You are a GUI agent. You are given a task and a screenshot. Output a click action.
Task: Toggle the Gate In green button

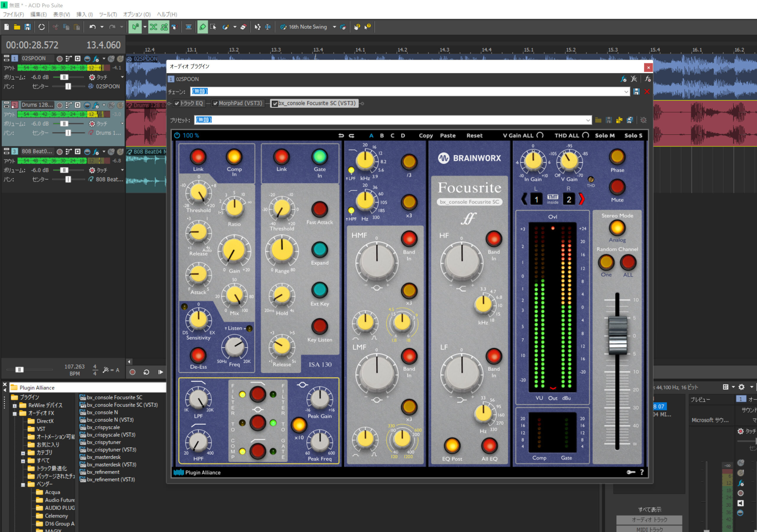coord(319,157)
